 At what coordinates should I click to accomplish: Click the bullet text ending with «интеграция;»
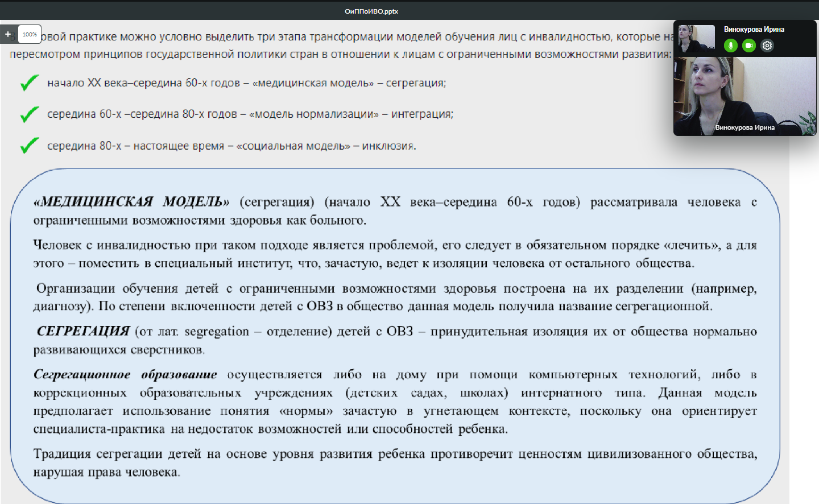pyautogui.click(x=250, y=114)
